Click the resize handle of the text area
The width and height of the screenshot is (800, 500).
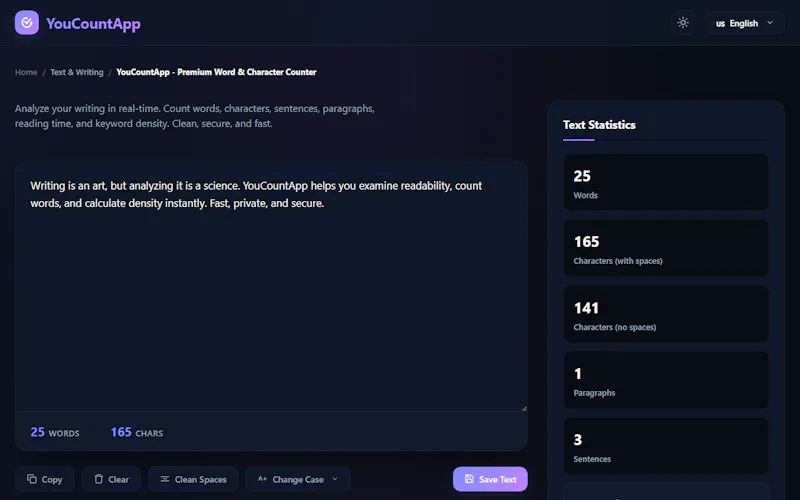(x=523, y=408)
